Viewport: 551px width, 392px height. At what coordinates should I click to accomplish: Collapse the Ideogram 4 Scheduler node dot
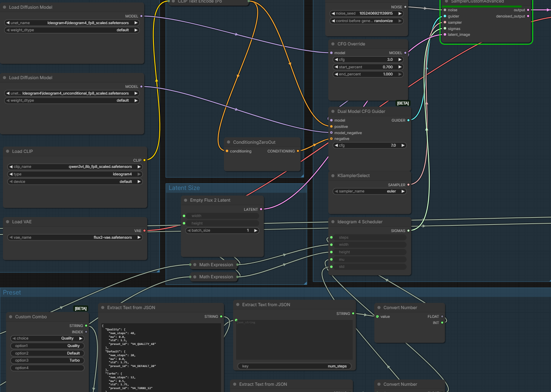pos(333,222)
